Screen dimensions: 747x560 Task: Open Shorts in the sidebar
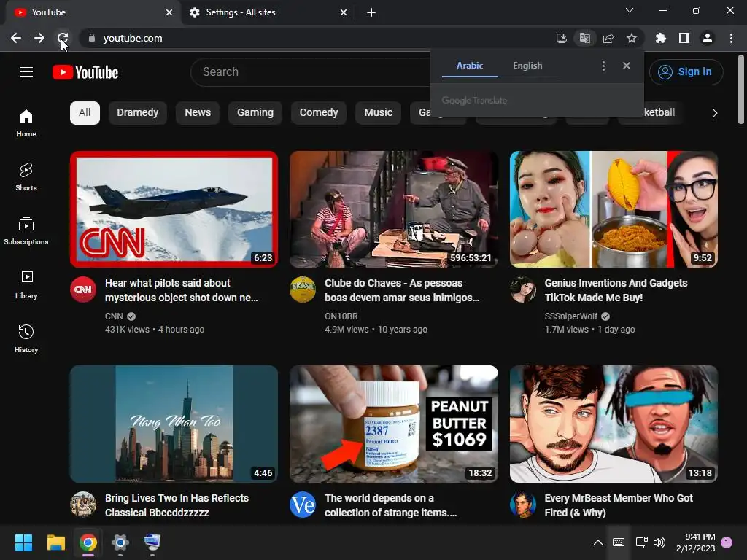coord(26,176)
